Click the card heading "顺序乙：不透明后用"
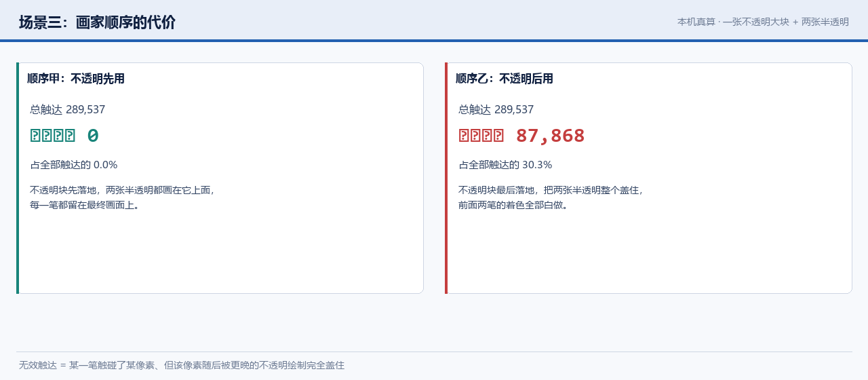868x380 pixels. click(505, 79)
